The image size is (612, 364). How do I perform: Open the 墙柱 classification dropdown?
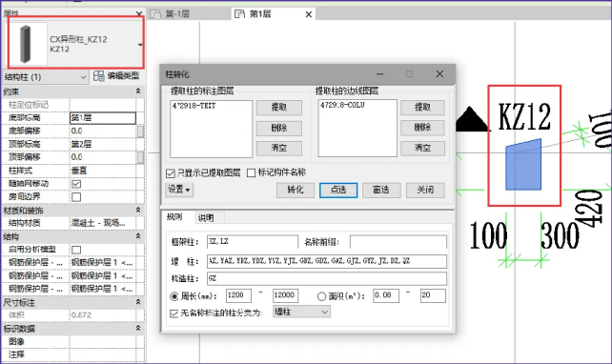tap(301, 312)
